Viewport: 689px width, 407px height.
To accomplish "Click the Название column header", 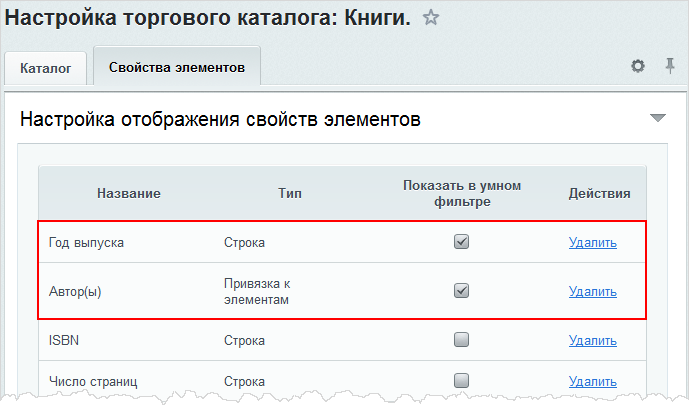I will click(x=129, y=193).
